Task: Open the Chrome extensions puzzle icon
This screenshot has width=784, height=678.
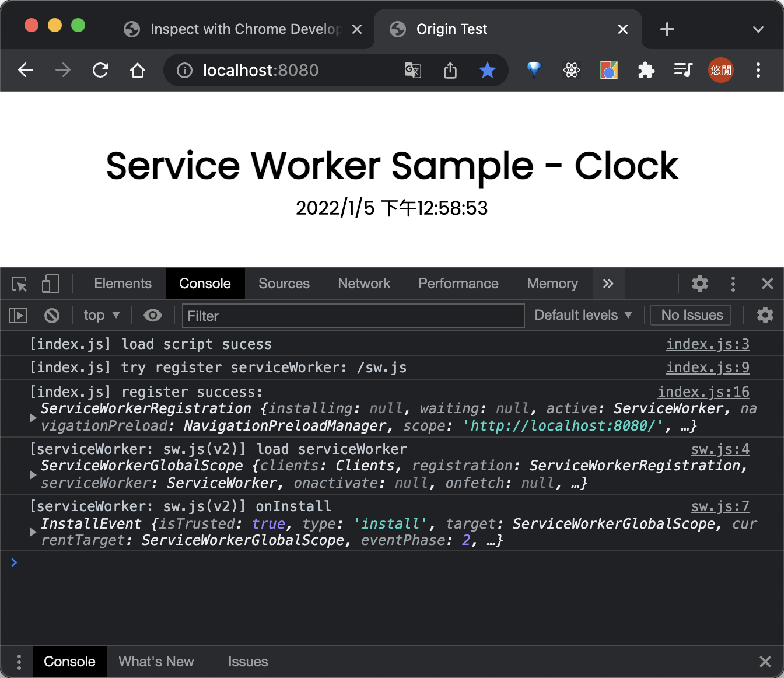Action: click(646, 70)
